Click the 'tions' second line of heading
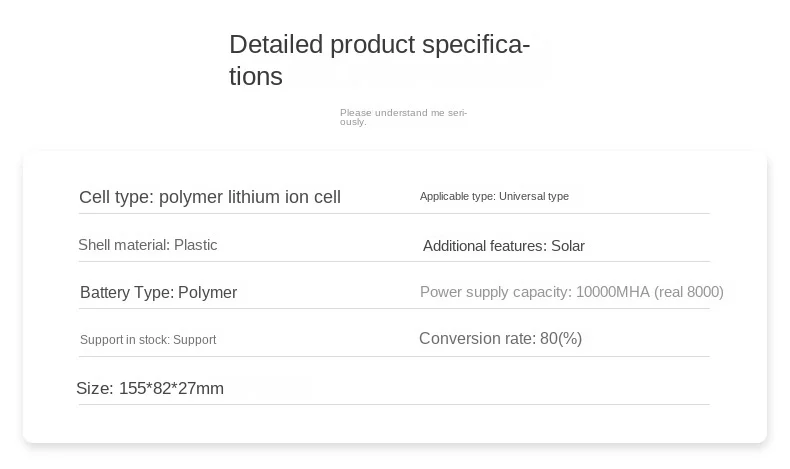The height and width of the screenshot is (469, 790). click(x=256, y=77)
